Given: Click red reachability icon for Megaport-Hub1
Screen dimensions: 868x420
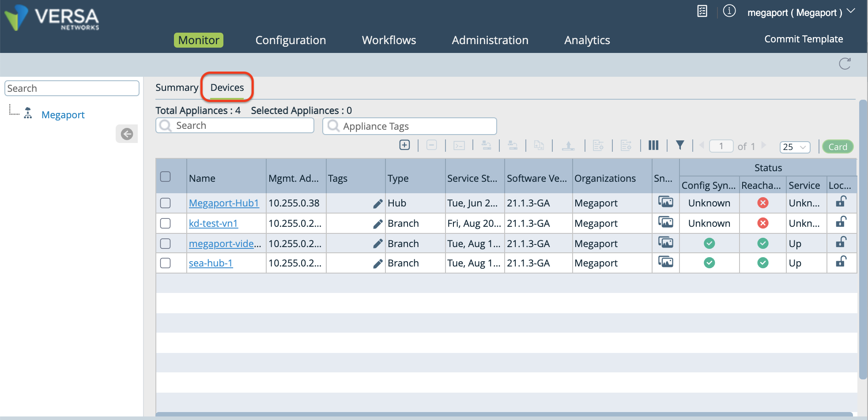Looking at the screenshot, I should pyautogui.click(x=763, y=203).
